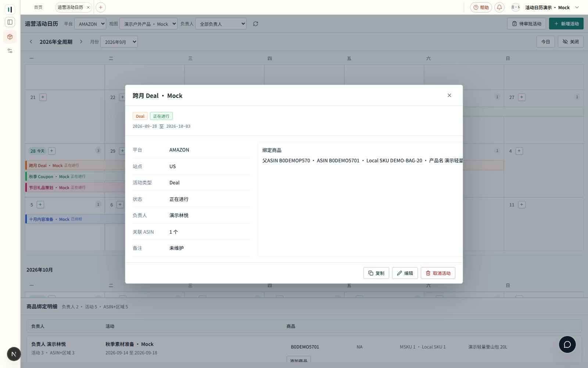
Task: Click the pause icon in sidebar
Action: click(x=10, y=9)
